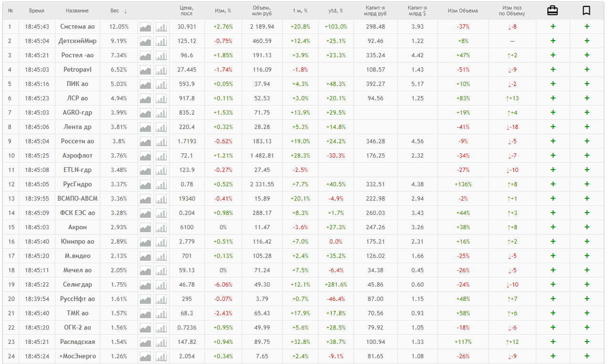Open the +МосЭнерго stock link

coord(77,356)
